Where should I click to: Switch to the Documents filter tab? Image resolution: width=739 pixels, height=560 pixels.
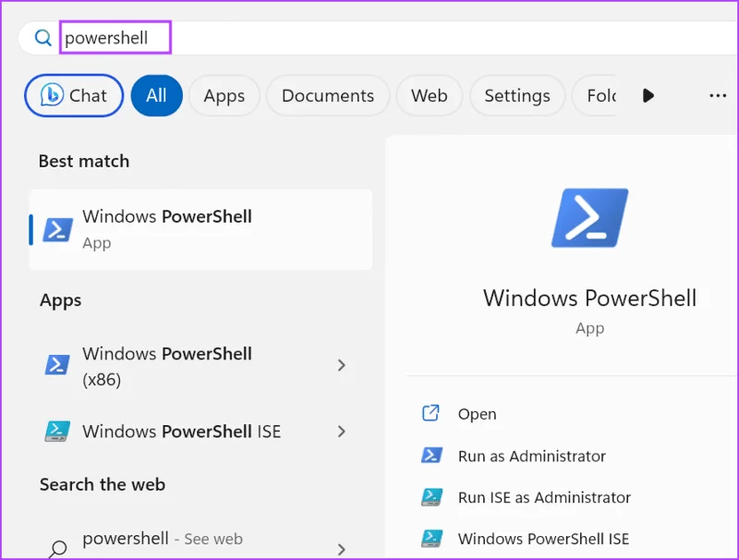(328, 96)
